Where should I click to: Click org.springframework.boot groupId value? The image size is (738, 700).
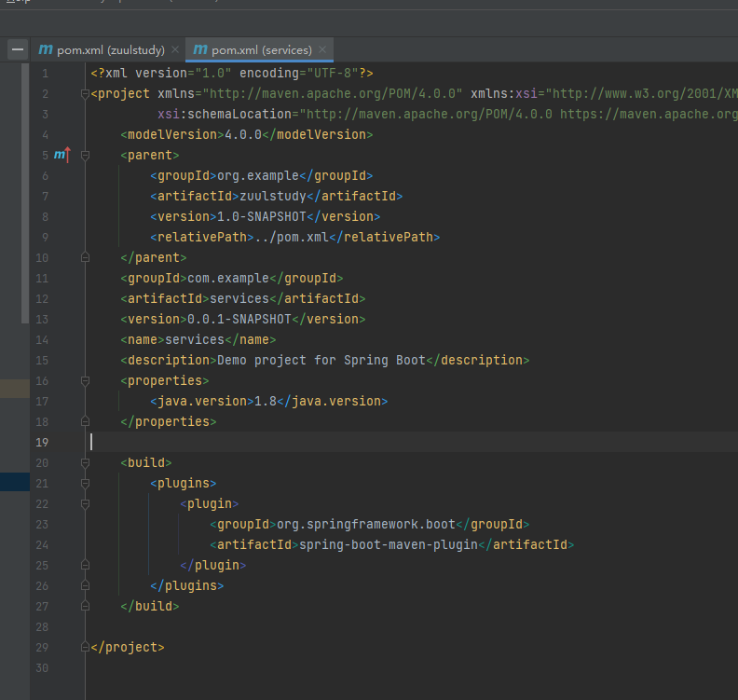366,525
